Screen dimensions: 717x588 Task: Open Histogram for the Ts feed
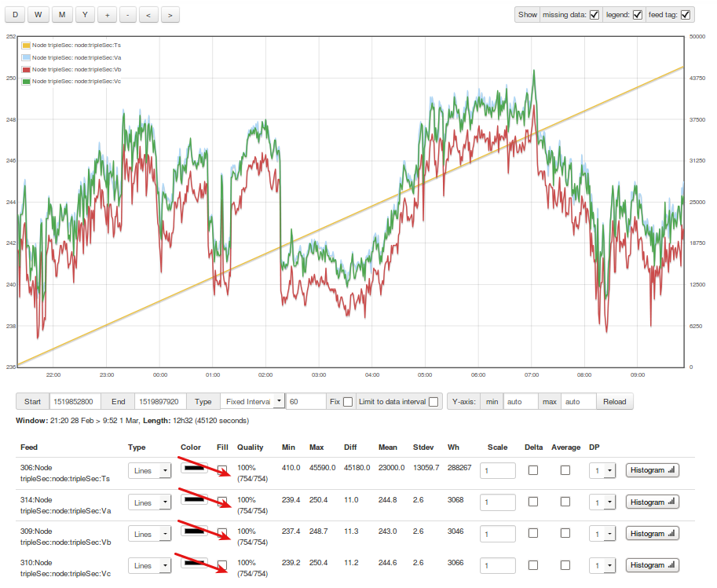tap(652, 470)
